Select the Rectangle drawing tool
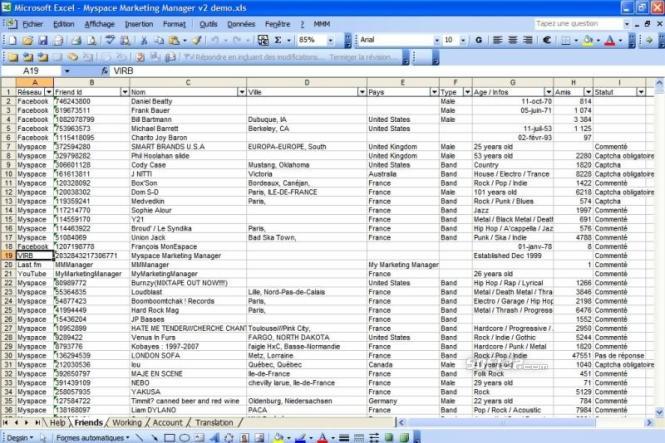Viewport: 665px width, 443px height. tap(169, 437)
